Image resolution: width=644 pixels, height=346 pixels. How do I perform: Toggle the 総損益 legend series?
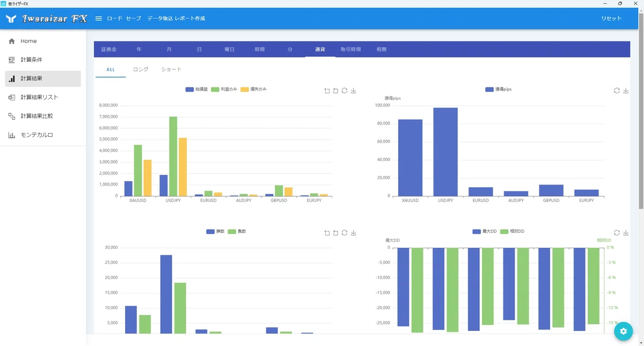[196, 89]
